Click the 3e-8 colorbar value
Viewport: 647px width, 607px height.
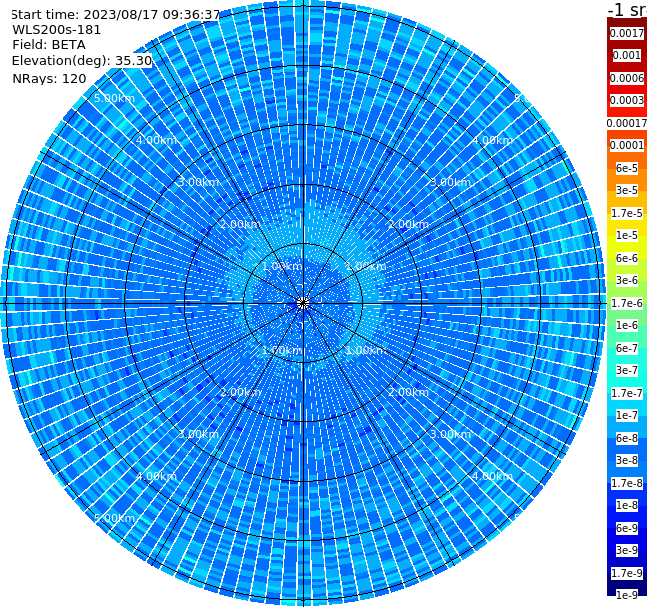(627, 460)
